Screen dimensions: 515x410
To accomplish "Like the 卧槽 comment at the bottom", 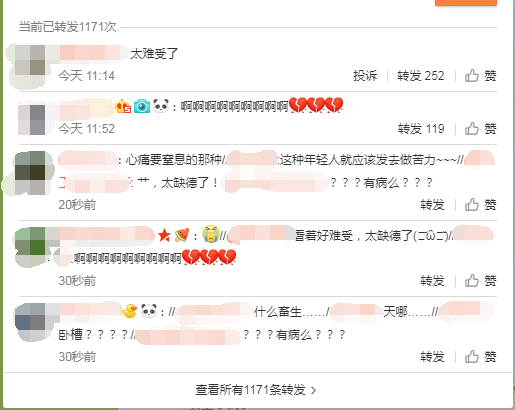I will 480,357.
